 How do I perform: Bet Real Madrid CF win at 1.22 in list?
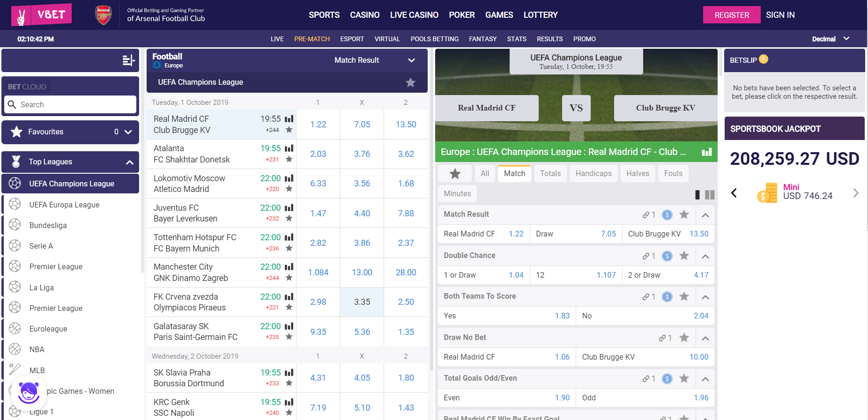tap(318, 125)
